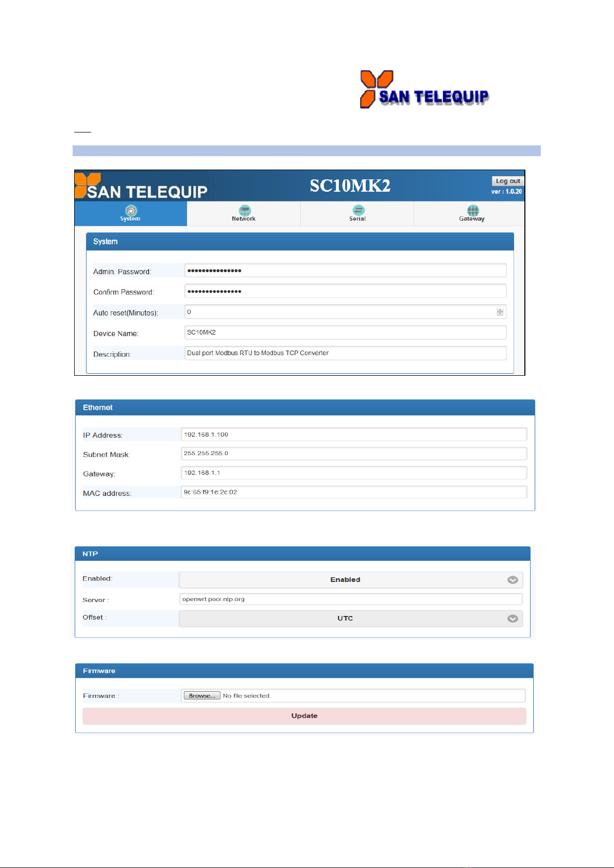Click the firmware Update button
614x868 pixels.
point(304,716)
